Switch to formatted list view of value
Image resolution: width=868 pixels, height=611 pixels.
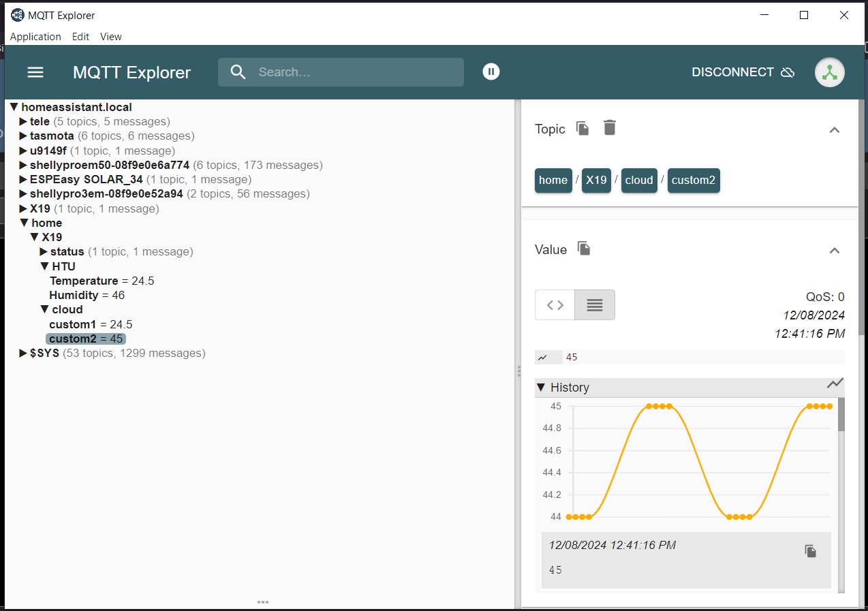(595, 304)
